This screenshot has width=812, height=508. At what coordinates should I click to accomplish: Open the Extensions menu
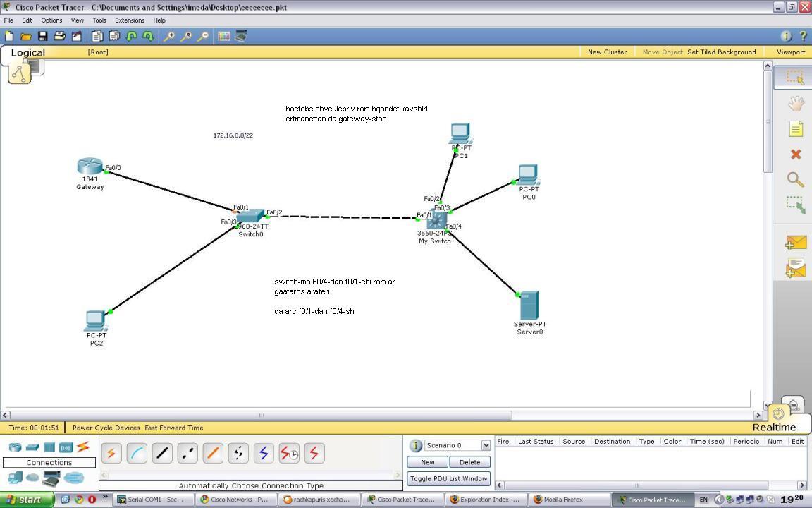(130, 20)
